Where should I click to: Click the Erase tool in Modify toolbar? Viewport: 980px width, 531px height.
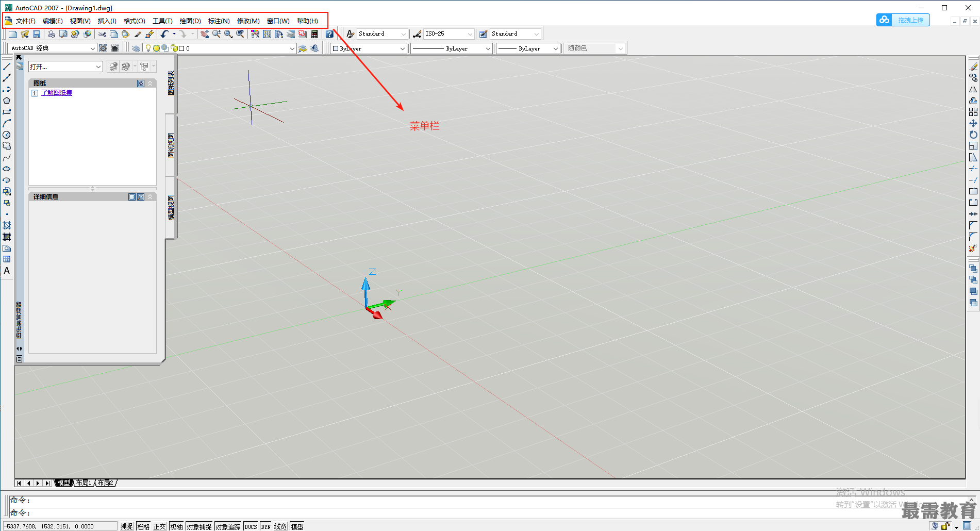coord(973,67)
